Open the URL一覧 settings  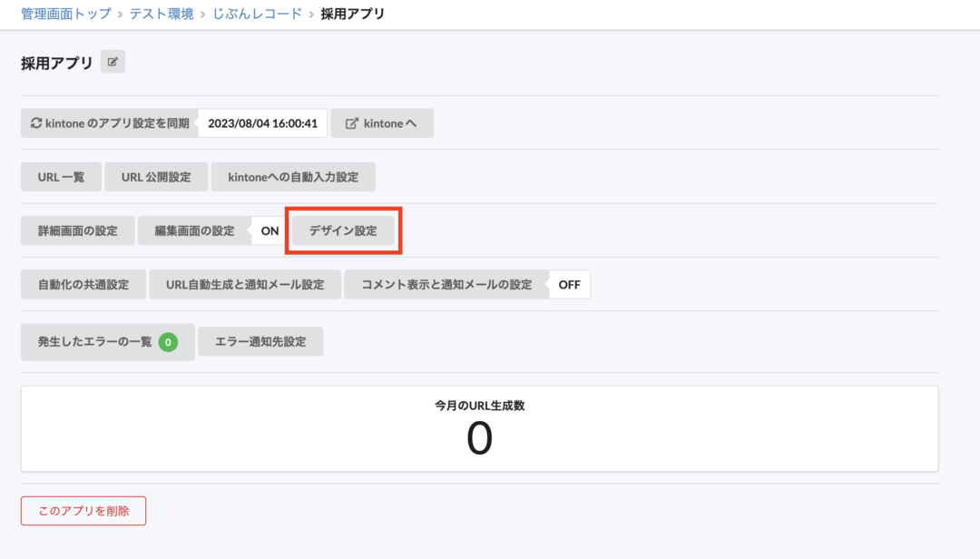[61, 177]
